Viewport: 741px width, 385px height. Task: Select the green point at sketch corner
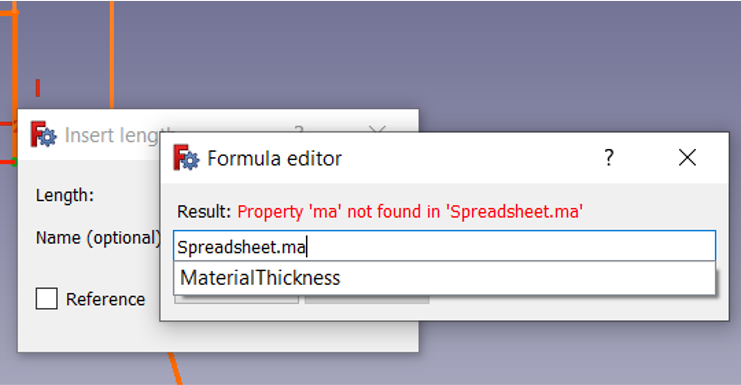[x=14, y=162]
